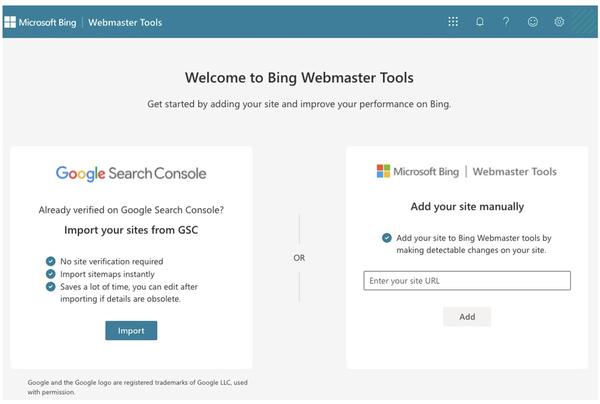Click the Import button for GSC
The width and height of the screenshot is (600, 404).
[x=131, y=331]
